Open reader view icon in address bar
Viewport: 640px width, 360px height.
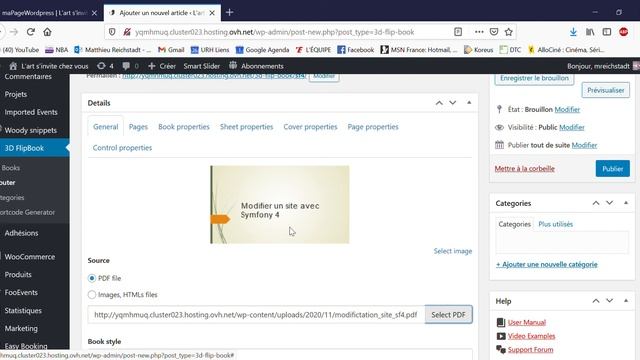[x=458, y=32]
